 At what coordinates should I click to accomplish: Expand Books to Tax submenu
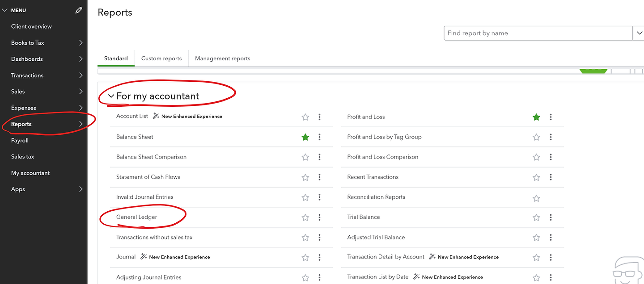coord(81,43)
